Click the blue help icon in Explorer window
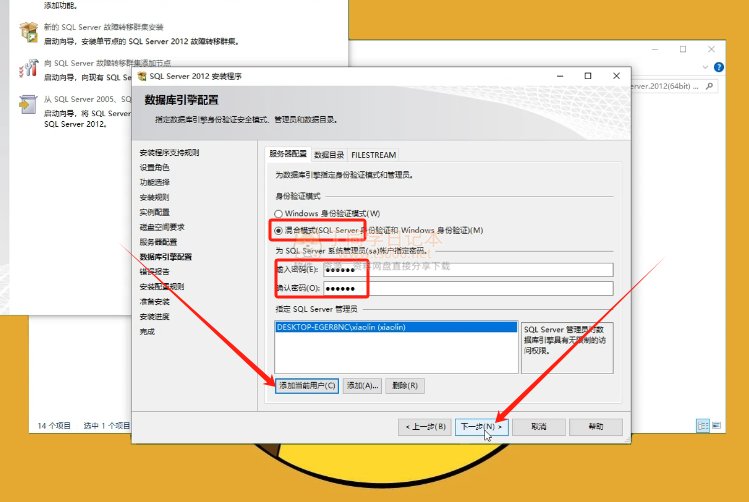The image size is (749, 502). [718, 67]
